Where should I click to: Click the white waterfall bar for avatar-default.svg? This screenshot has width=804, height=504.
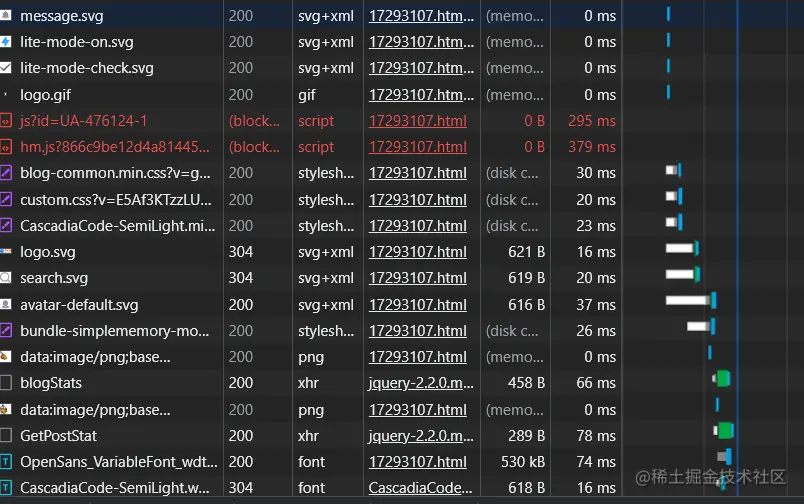pyautogui.click(x=687, y=300)
